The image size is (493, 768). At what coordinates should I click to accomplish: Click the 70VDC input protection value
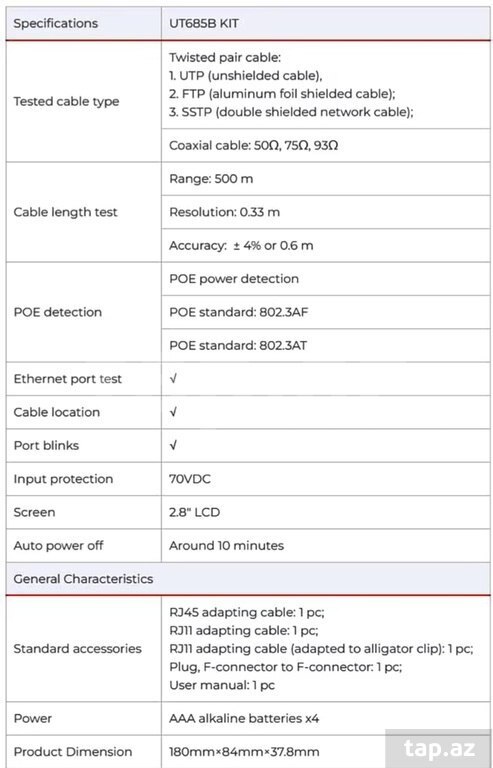point(190,479)
